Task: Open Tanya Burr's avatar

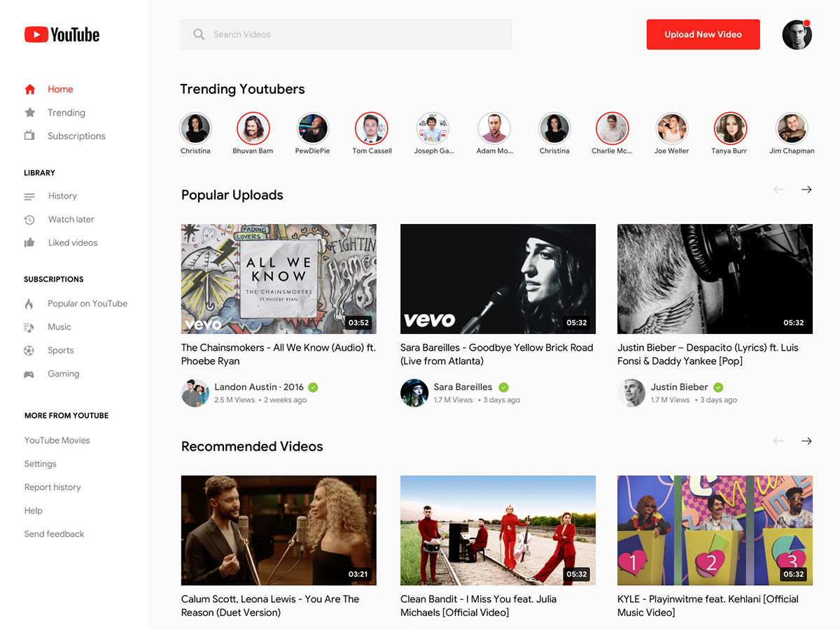Action: 730,129
